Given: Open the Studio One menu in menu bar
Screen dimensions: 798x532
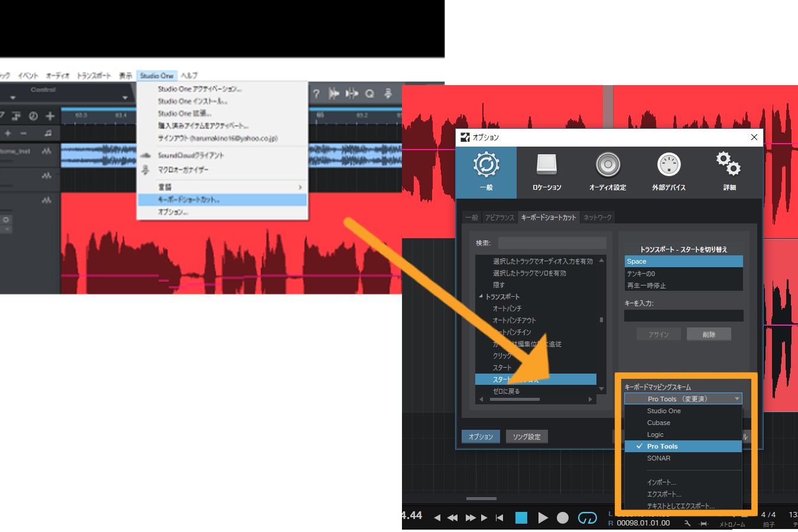Looking at the screenshot, I should (157, 76).
